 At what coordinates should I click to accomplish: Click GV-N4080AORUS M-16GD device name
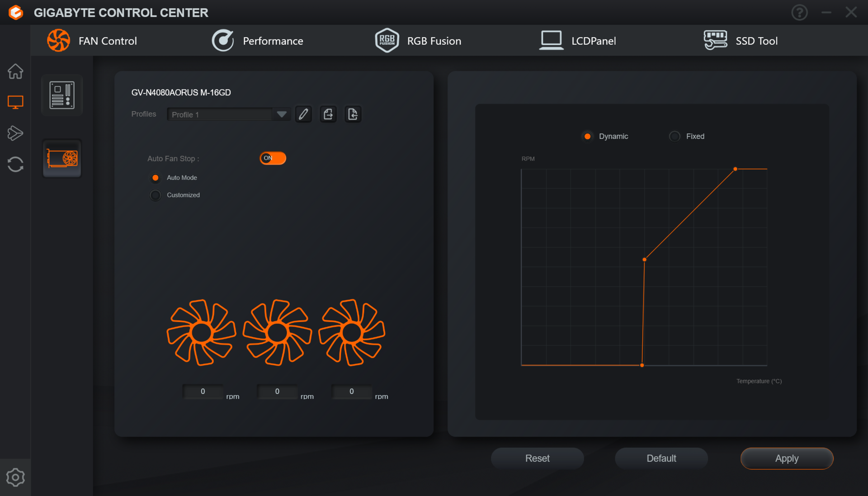tap(181, 93)
